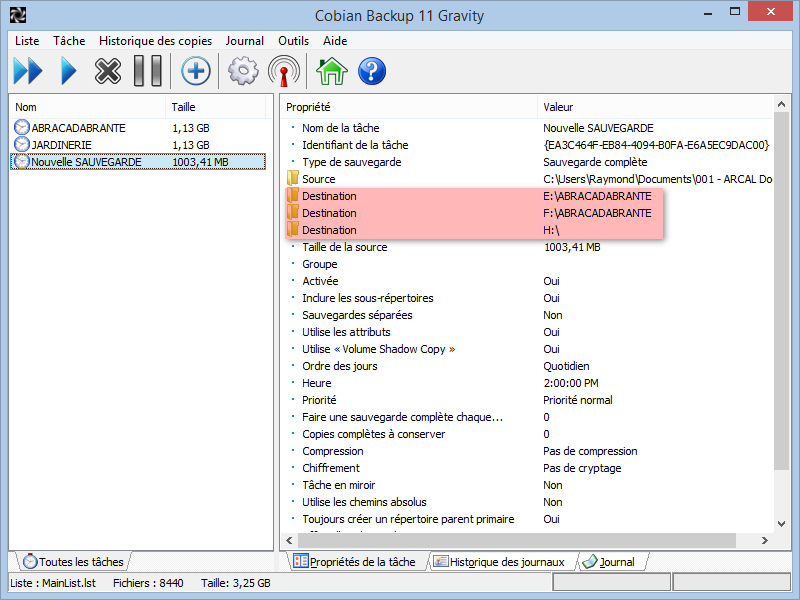Click the Pas de compression value

[590, 451]
